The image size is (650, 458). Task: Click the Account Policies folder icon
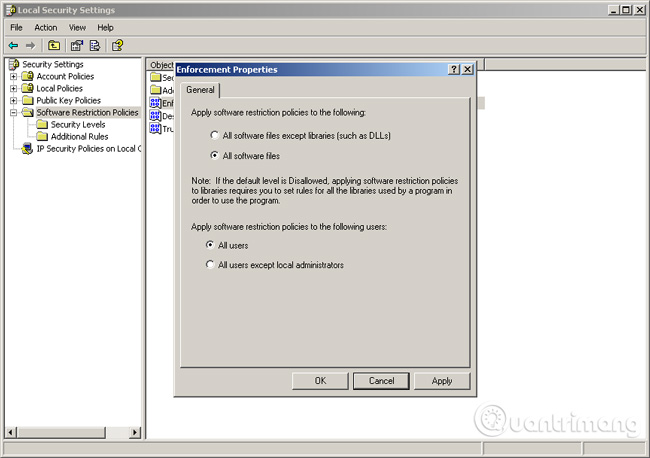pyautogui.click(x=27, y=76)
